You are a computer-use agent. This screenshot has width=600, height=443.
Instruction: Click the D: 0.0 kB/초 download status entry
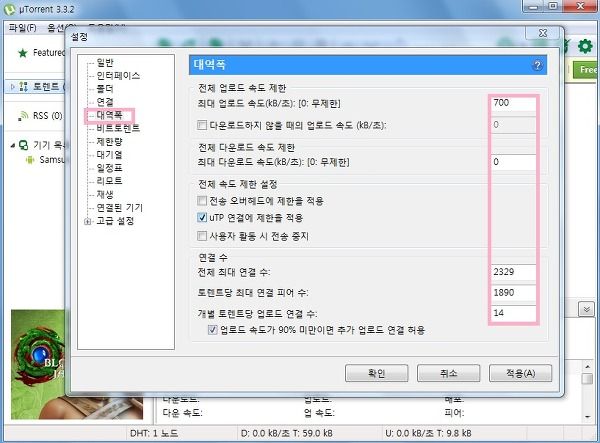click(x=287, y=433)
